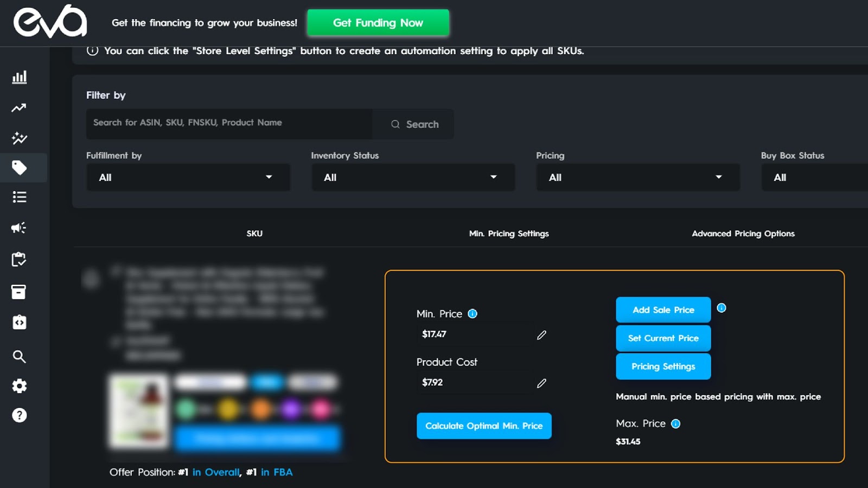
Task: Click the ASIN, SKU search input field
Action: point(229,124)
